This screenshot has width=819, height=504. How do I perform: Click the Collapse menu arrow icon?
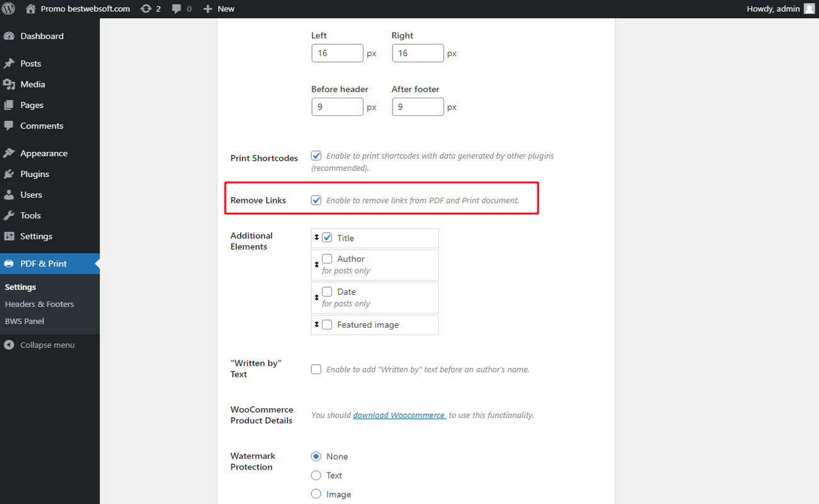click(9, 345)
